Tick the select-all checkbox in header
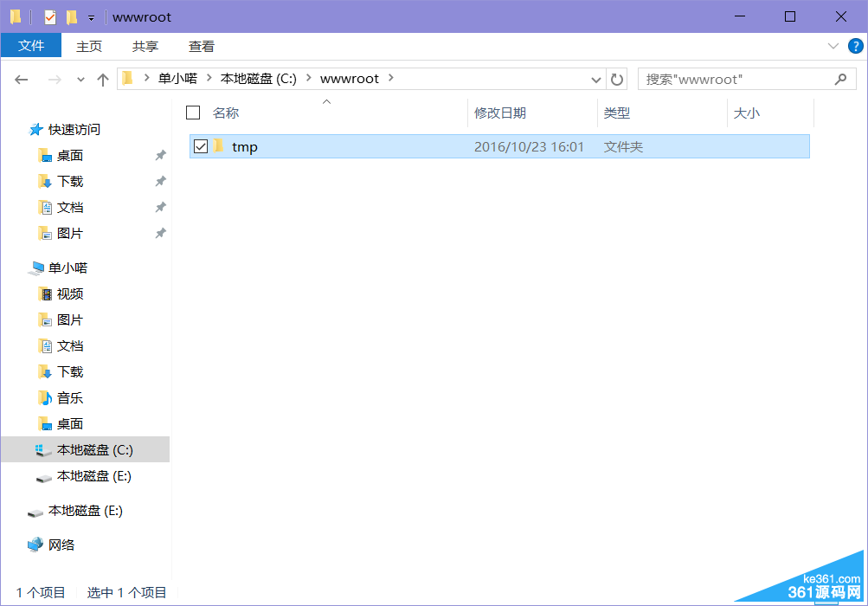This screenshot has width=868, height=606. tap(193, 113)
